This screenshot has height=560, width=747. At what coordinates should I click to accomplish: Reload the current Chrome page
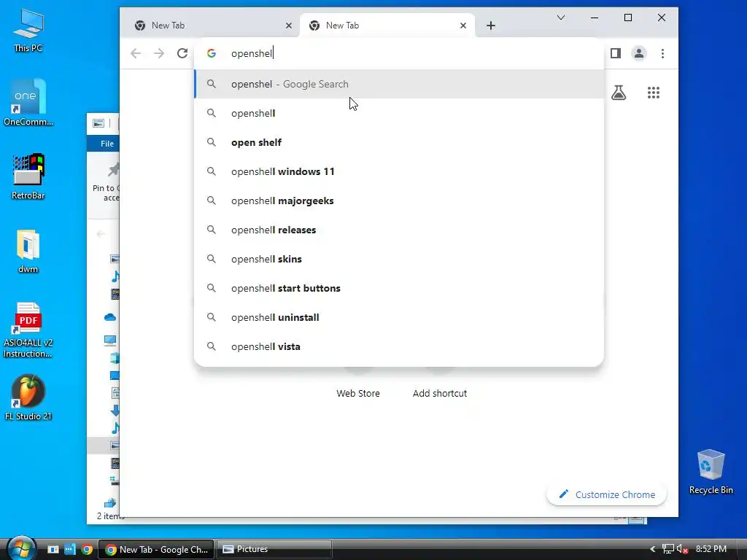coord(182,53)
